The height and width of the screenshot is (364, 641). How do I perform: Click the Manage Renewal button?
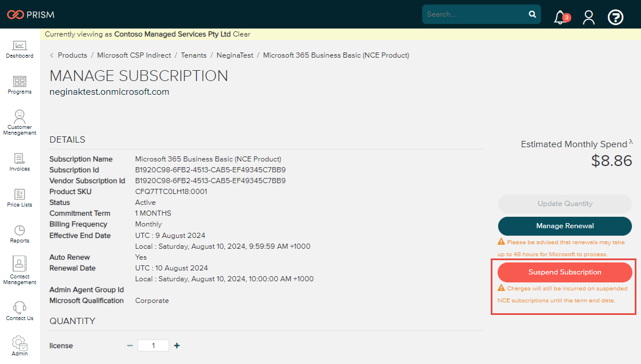click(x=565, y=226)
